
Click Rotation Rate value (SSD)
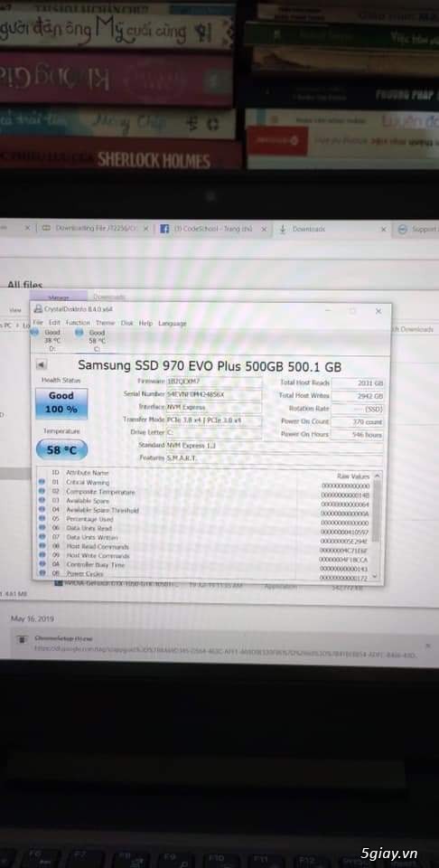358,409
